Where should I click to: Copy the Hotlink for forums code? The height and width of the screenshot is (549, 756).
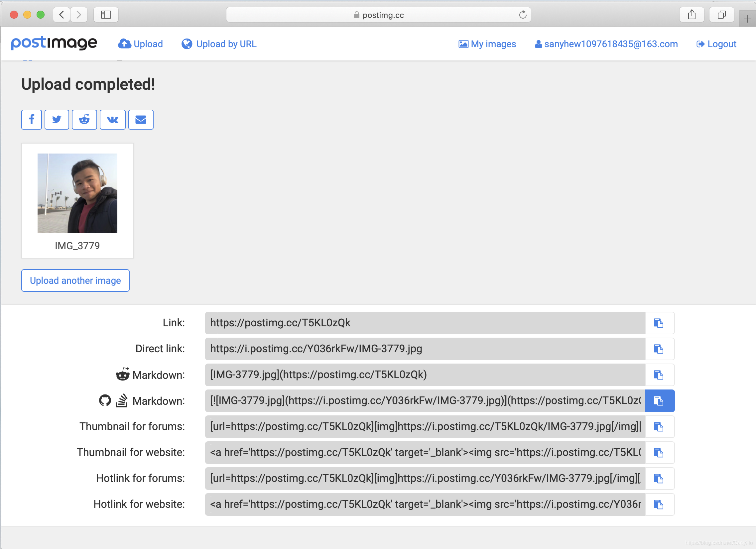(659, 479)
